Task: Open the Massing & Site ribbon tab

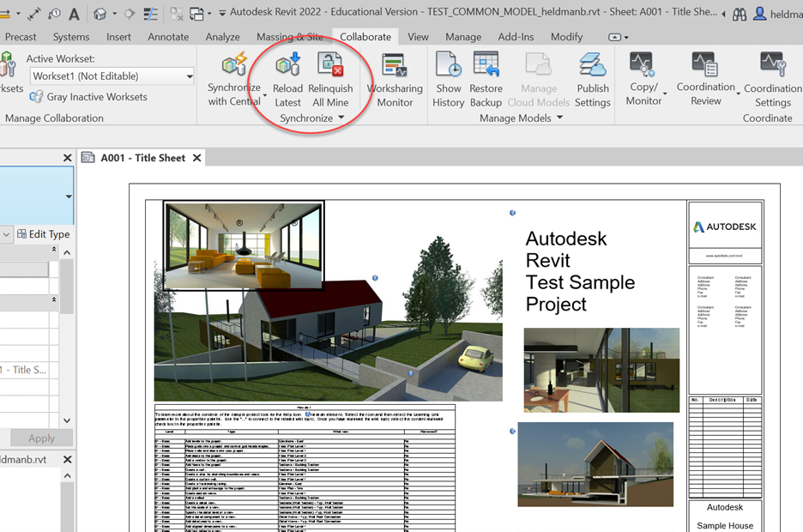Action: 290,37
